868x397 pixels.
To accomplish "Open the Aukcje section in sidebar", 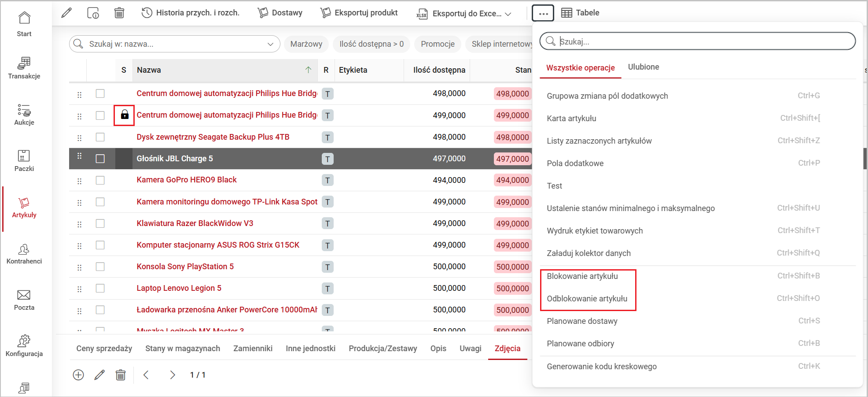I will (24, 115).
